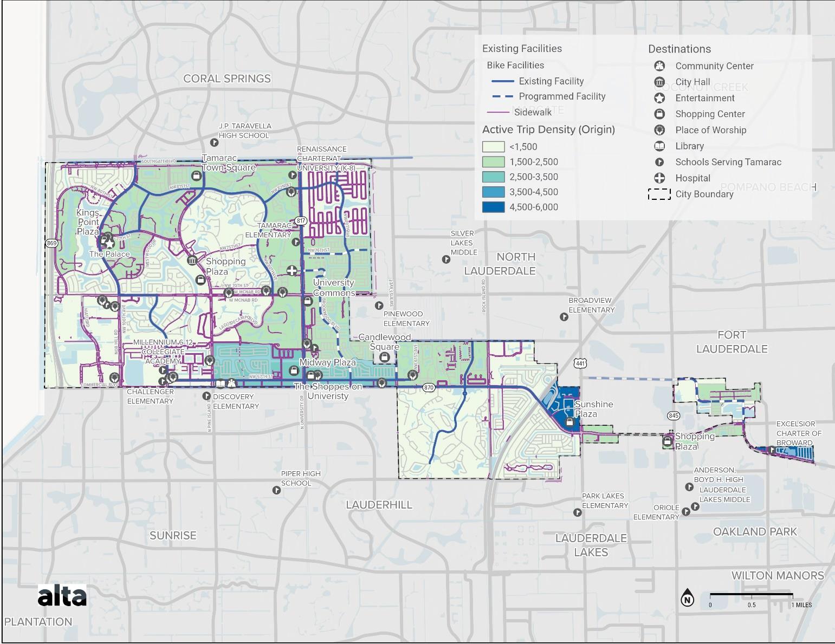This screenshot has width=835, height=644.
Task: Click the school marker for Anderson, Boyd H. High
Action: click(x=689, y=487)
